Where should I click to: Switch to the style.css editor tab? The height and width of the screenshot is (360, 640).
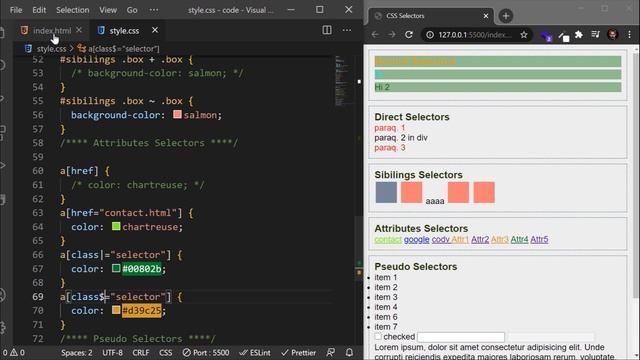point(124,31)
